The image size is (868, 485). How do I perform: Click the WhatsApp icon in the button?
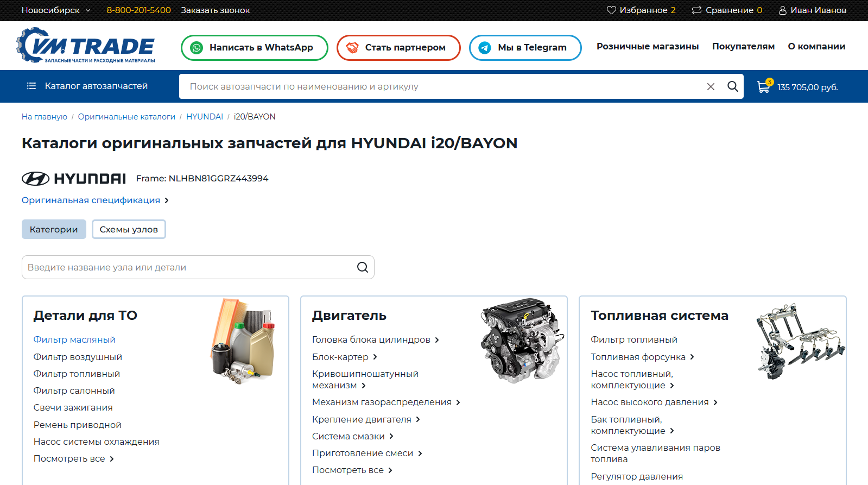197,48
